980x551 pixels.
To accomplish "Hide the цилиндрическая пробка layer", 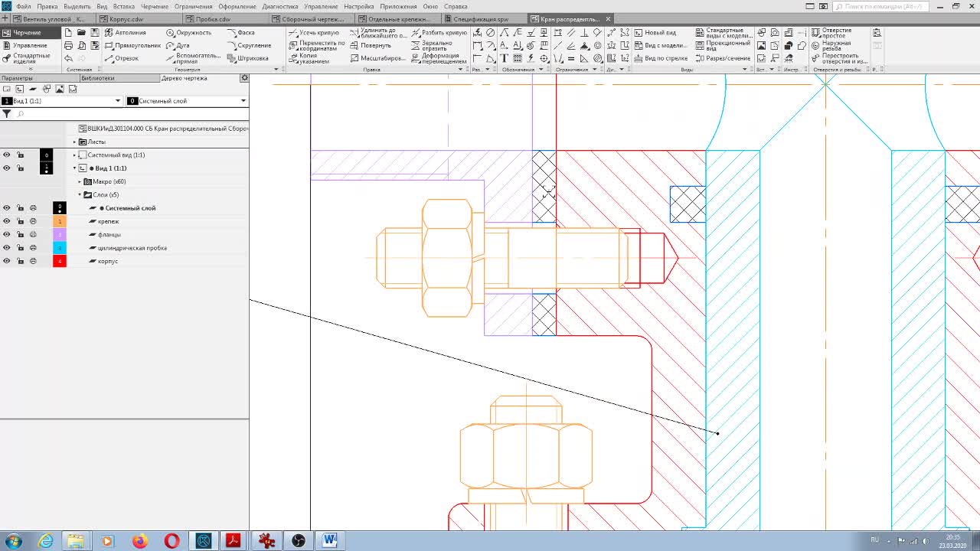I will pos(7,248).
